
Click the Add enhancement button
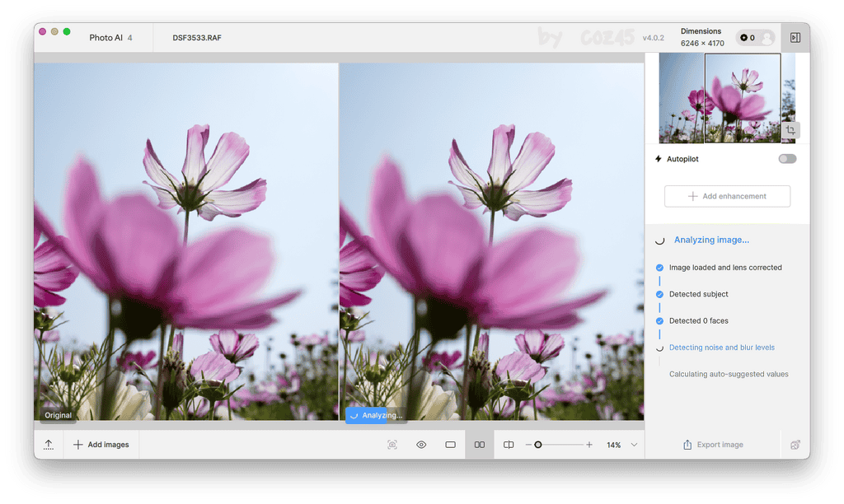tap(727, 196)
